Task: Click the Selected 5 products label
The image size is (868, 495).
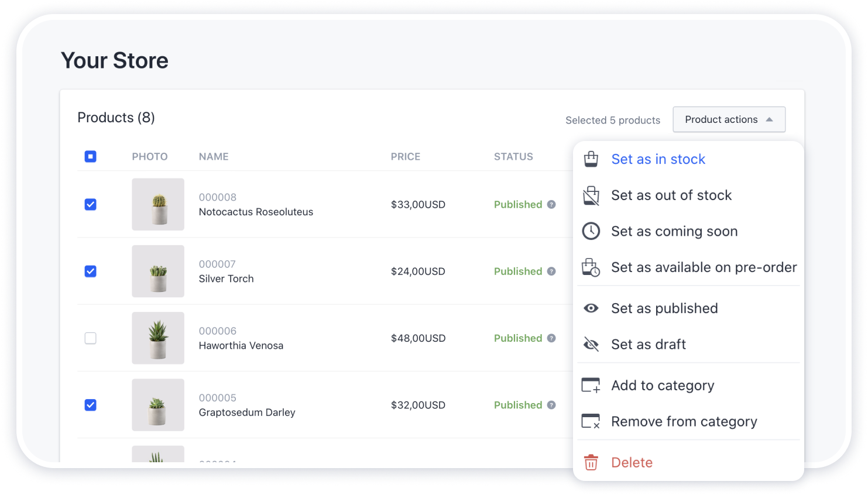Action: click(613, 120)
